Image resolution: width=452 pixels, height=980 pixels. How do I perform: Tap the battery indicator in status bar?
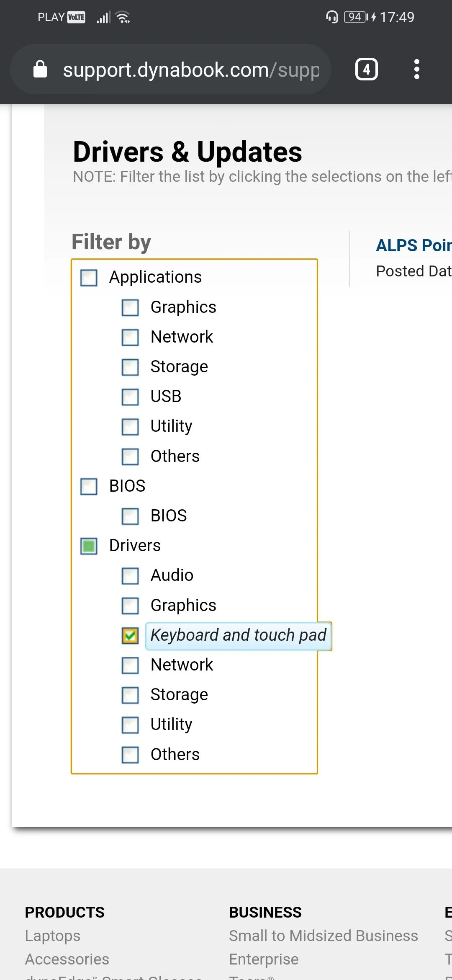click(355, 17)
